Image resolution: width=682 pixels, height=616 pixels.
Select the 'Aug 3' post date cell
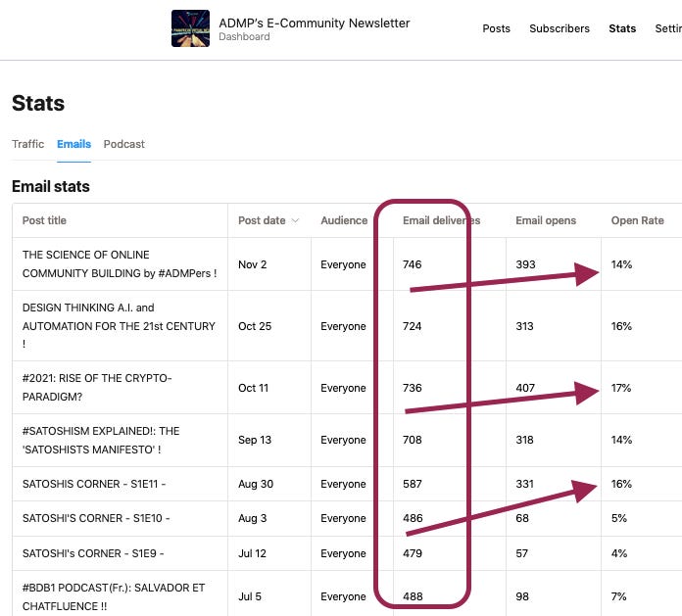[252, 518]
